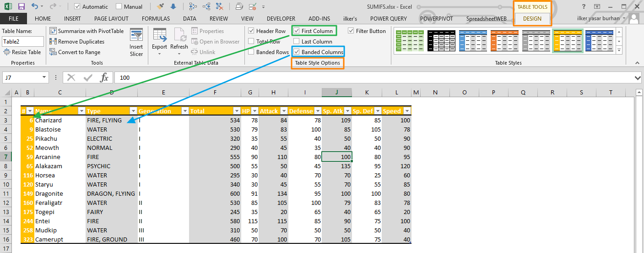This screenshot has height=253, width=644.
Task: Click the Table Name field containing Table2
Action: (23, 42)
